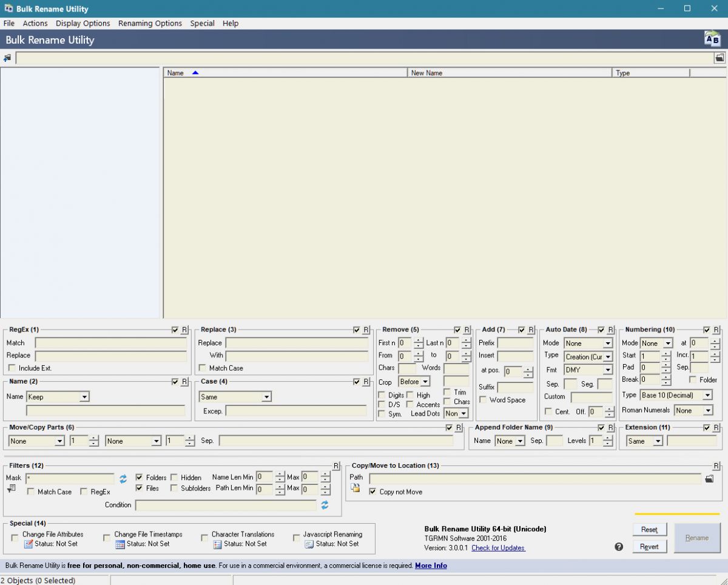Viewport: 728px width, 585px height.
Task: Open the browse folder icon beside path bar
Action: [720, 58]
